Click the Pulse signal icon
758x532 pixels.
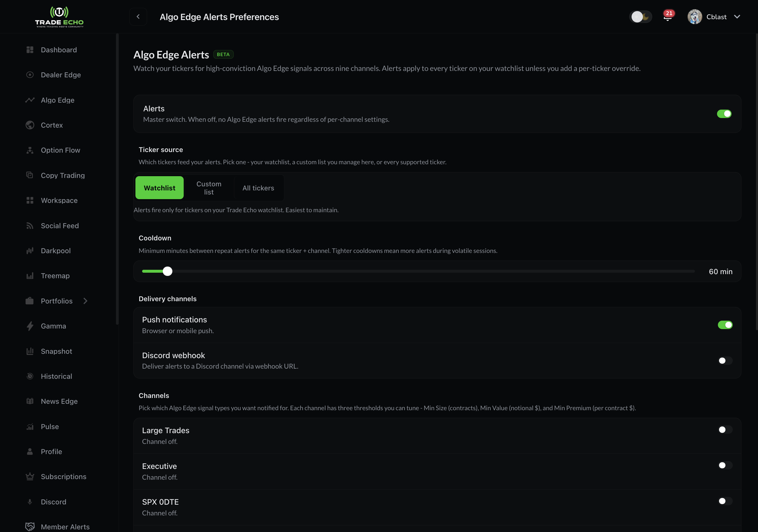pyautogui.click(x=30, y=427)
